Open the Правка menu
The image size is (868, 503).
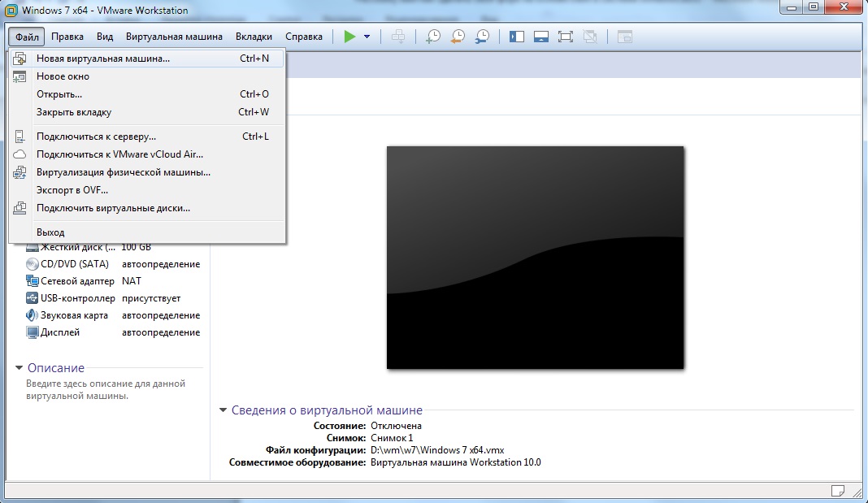(x=67, y=37)
